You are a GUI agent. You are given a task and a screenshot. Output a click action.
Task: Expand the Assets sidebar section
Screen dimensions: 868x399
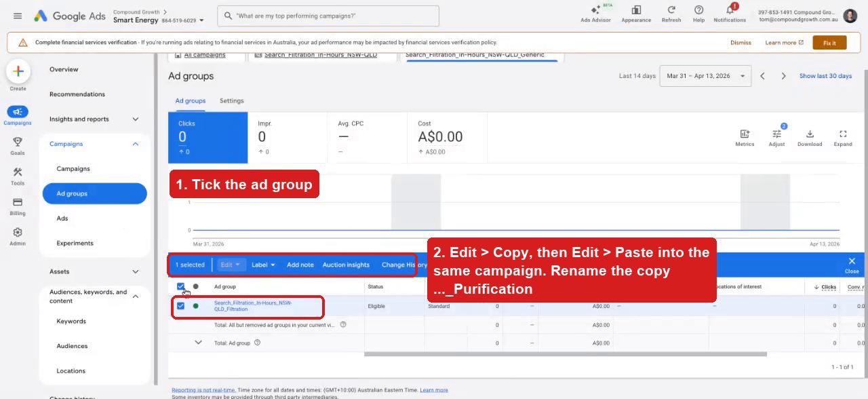pos(135,271)
